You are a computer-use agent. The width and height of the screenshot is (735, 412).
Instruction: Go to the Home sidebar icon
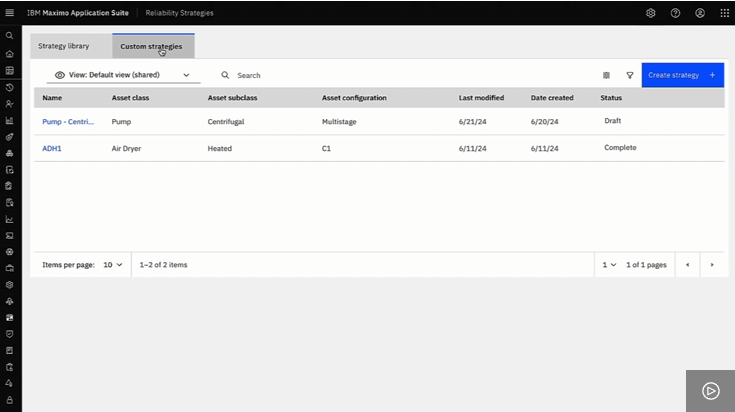tap(9, 54)
